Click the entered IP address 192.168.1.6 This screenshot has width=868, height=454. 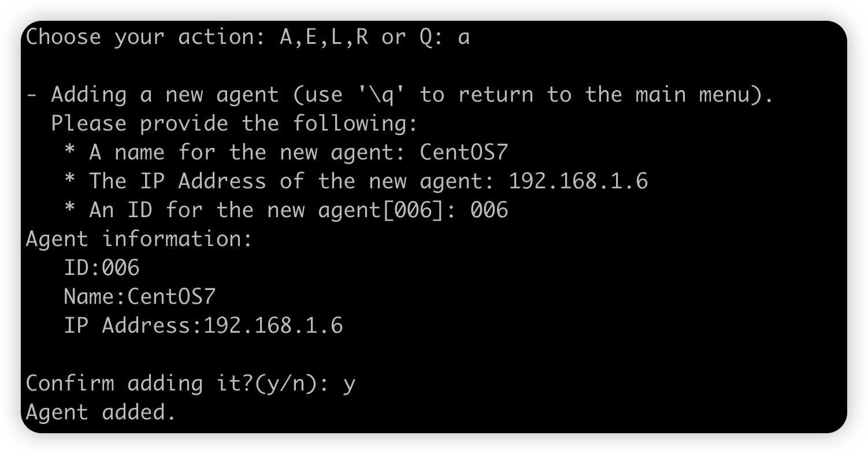578,181
